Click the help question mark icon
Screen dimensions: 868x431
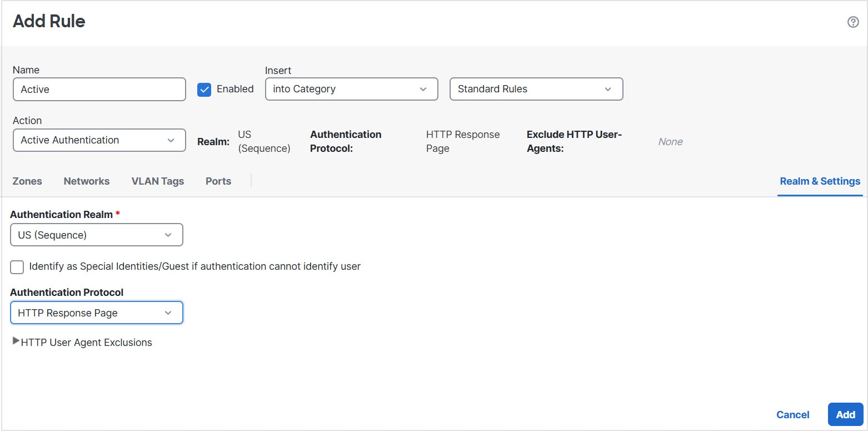pyautogui.click(x=853, y=22)
